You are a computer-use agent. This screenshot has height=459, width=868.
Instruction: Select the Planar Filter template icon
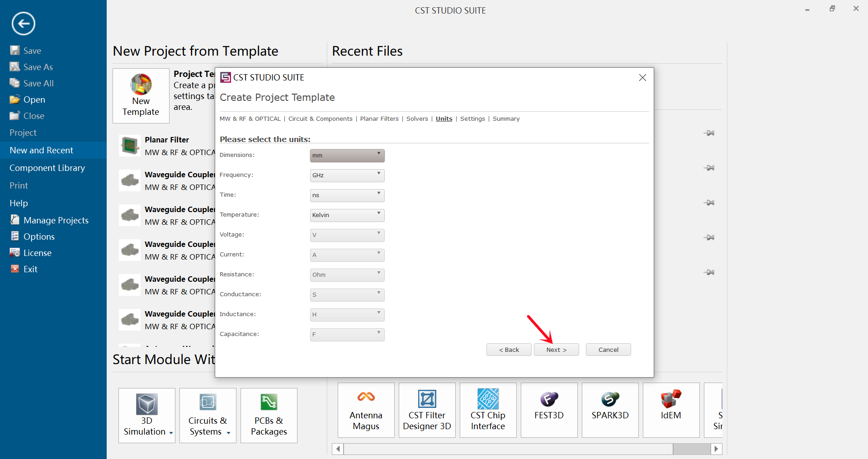[130, 146]
